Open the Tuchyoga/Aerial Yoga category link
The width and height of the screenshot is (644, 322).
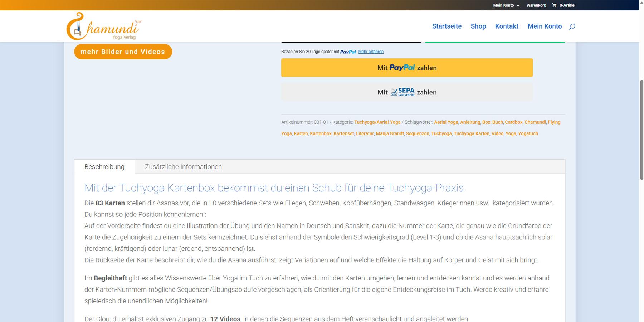tap(377, 122)
